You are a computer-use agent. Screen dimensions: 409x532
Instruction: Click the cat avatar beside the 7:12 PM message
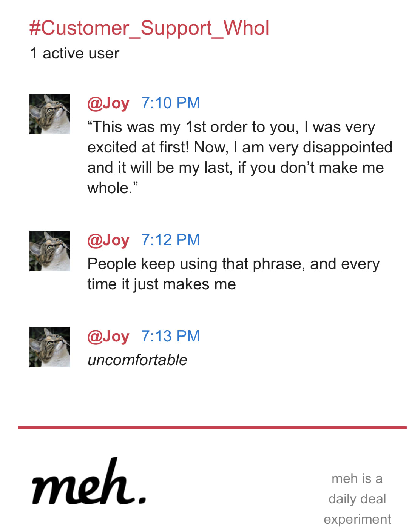click(x=50, y=251)
